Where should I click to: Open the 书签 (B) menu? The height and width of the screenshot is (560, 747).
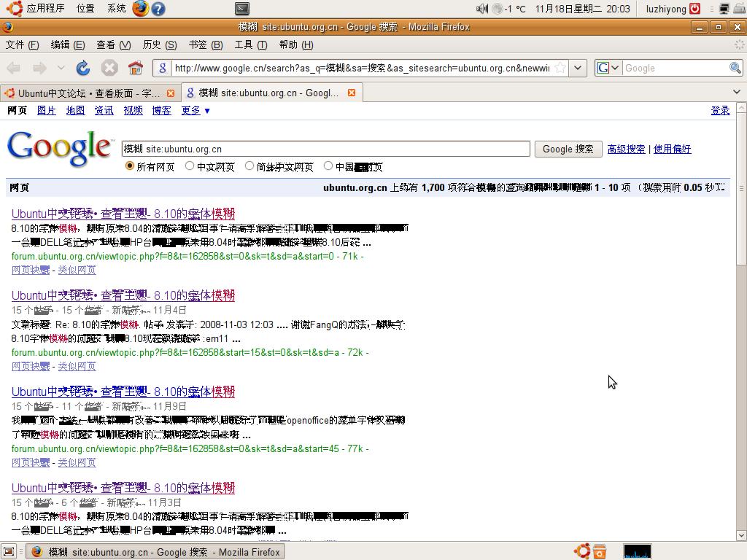coord(206,44)
